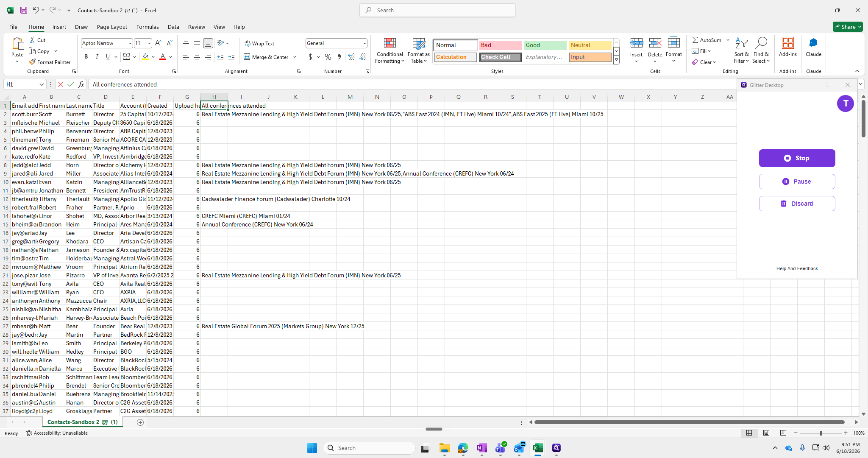This screenshot has width=868, height=458.
Task: Switch to the Formulas tab
Action: click(147, 27)
